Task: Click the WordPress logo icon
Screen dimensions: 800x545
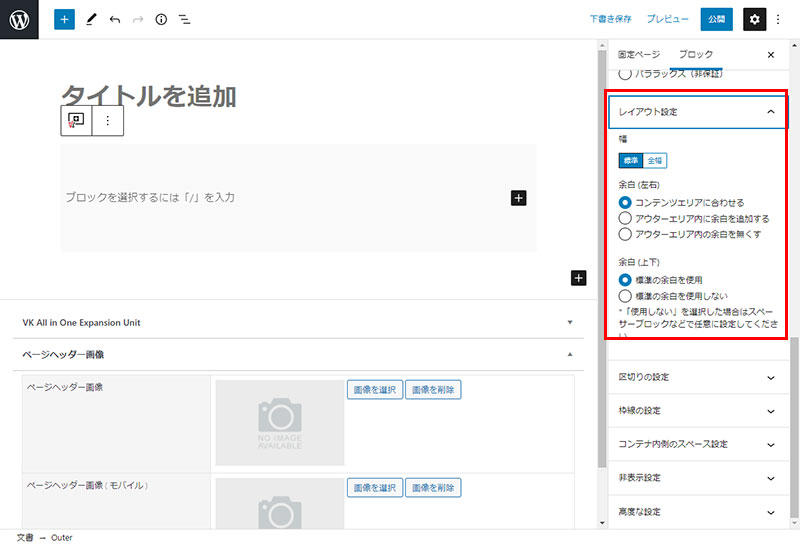Action: pyautogui.click(x=19, y=19)
